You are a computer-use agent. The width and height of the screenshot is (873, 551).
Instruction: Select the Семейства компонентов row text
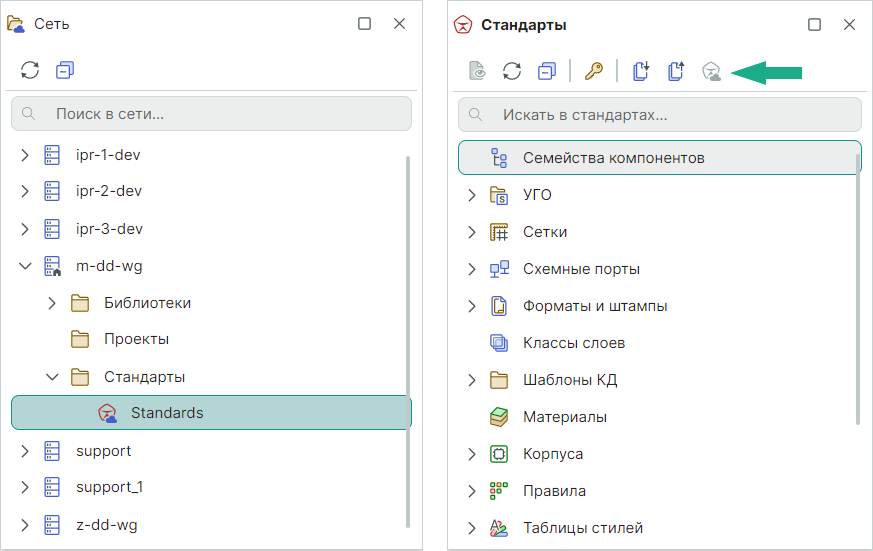[x=614, y=158]
